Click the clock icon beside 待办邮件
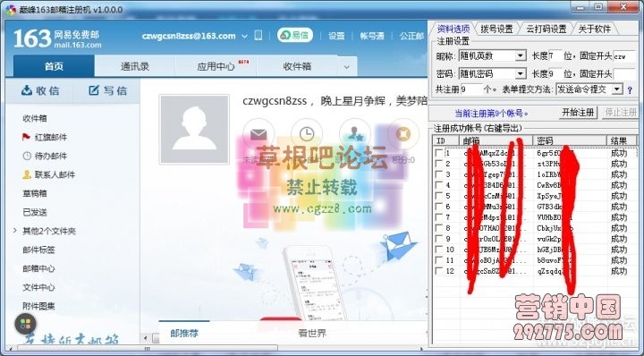644x356 pixels. point(27,156)
